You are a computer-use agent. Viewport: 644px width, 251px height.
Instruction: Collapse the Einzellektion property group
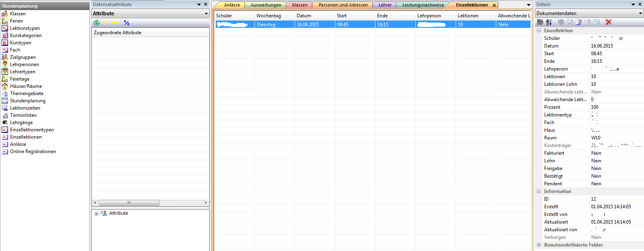539,31
